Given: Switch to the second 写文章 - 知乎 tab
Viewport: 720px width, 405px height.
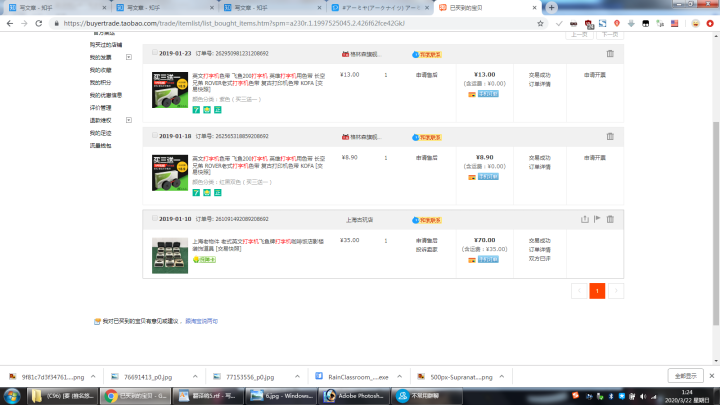Looking at the screenshot, I should [x=164, y=8].
